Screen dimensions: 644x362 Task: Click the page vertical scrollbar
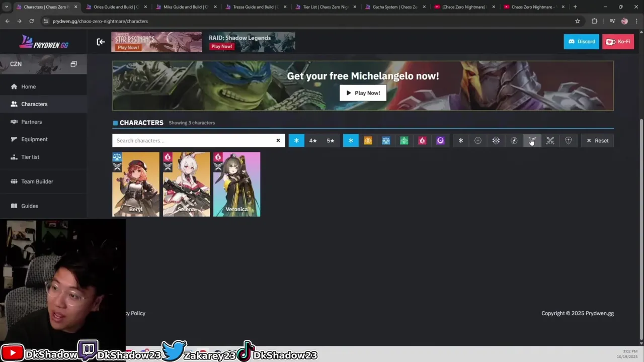pos(641,229)
